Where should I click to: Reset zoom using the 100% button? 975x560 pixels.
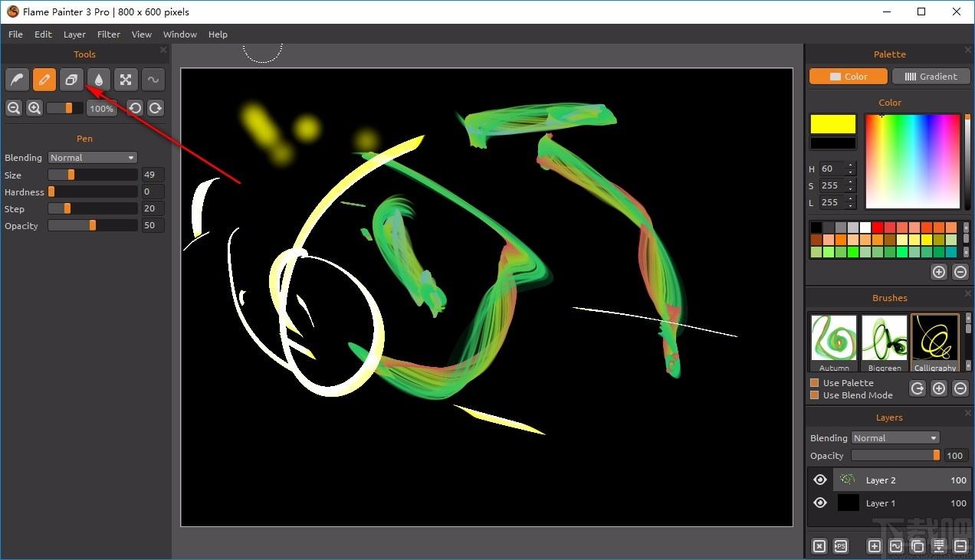(101, 109)
